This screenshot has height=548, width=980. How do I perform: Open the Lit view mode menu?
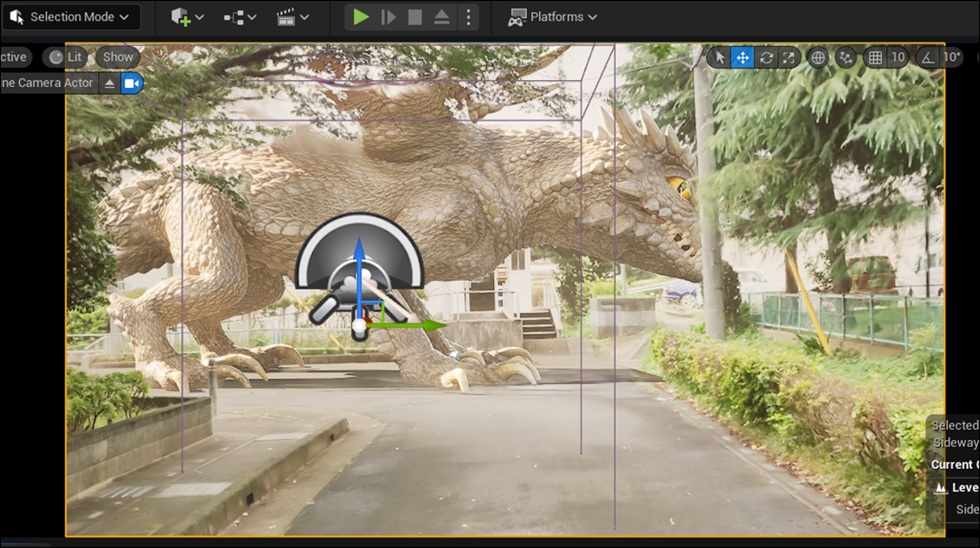pyautogui.click(x=66, y=57)
